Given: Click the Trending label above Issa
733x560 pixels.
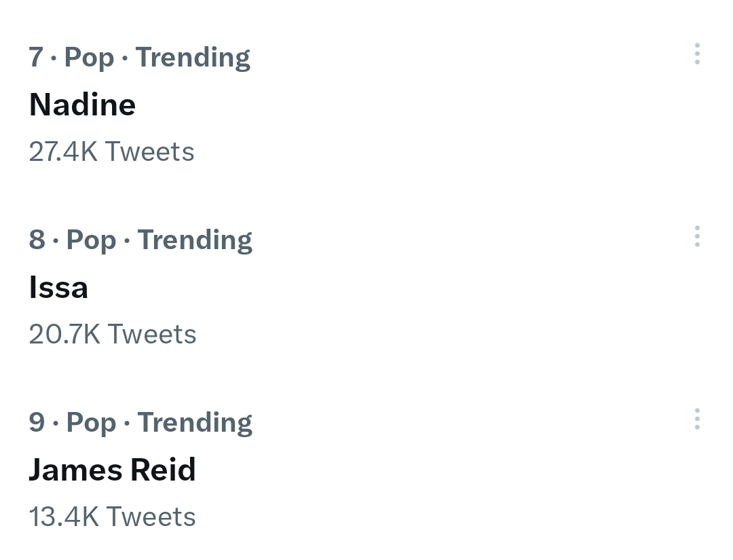Looking at the screenshot, I should pos(195,240).
